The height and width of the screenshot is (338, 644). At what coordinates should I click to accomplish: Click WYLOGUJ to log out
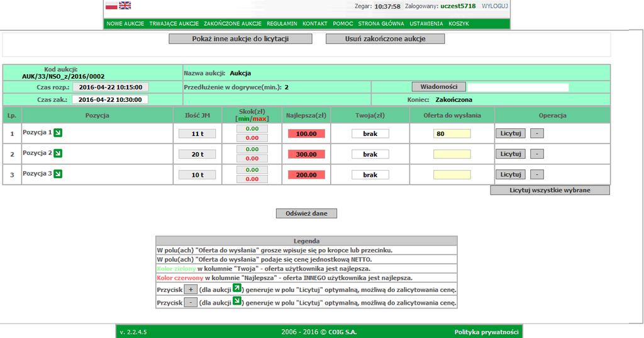[x=495, y=6]
